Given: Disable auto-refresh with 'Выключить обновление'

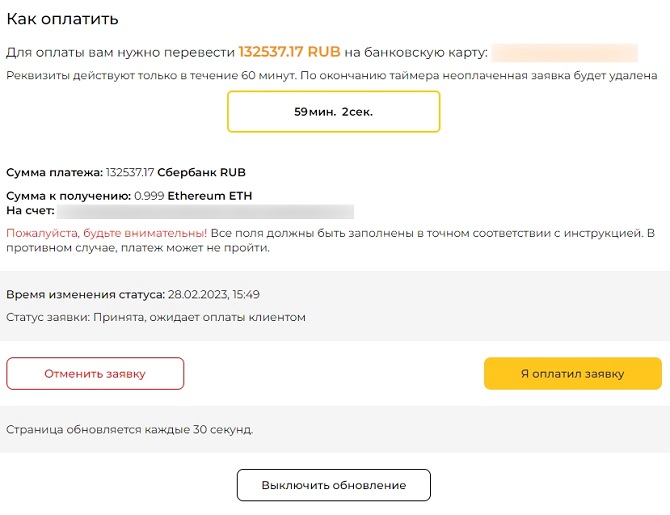Looking at the screenshot, I should point(333,485).
